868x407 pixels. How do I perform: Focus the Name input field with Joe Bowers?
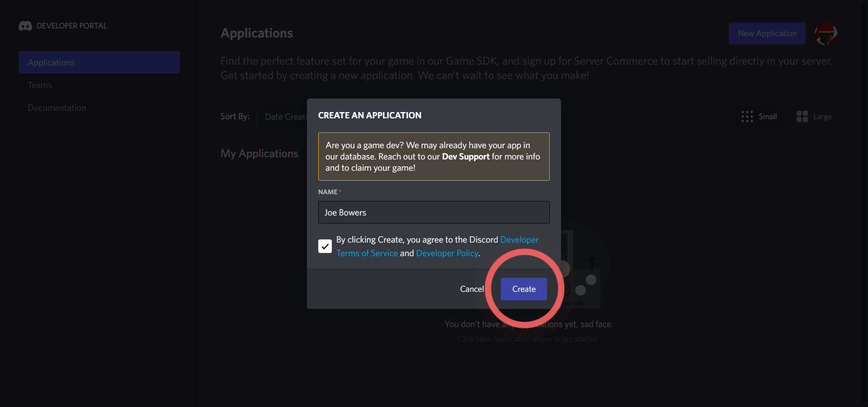(434, 212)
